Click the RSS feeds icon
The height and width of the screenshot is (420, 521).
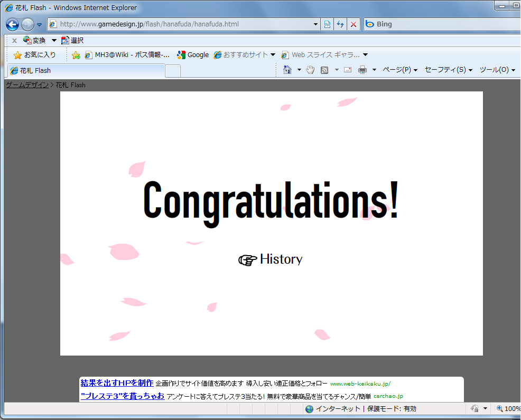click(x=324, y=70)
